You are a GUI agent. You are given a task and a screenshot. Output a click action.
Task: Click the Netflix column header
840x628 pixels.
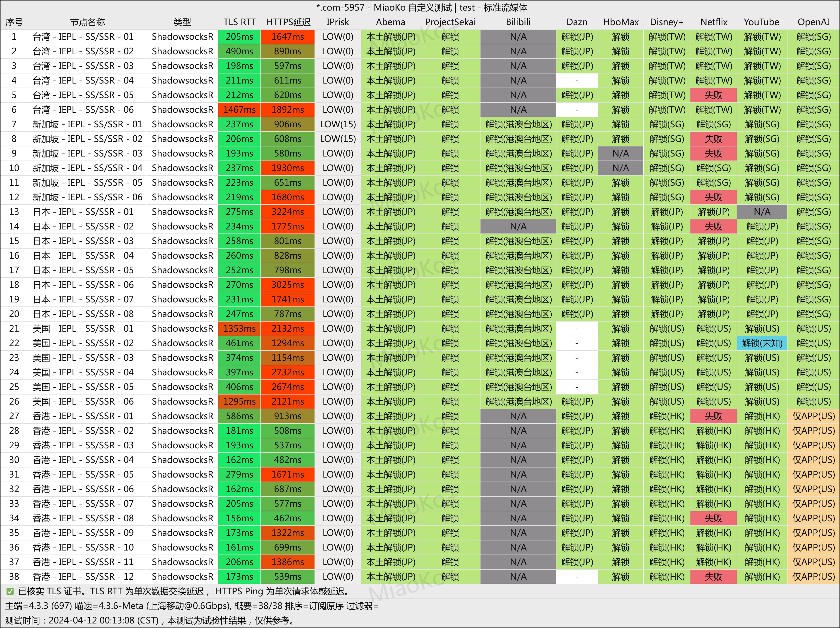pos(714,22)
